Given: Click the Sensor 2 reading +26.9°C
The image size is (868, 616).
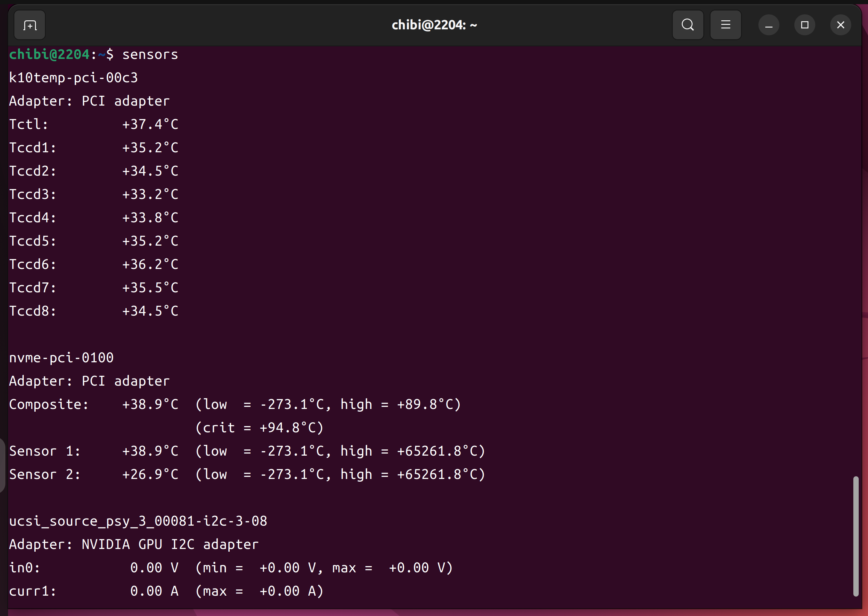Looking at the screenshot, I should pos(150,474).
